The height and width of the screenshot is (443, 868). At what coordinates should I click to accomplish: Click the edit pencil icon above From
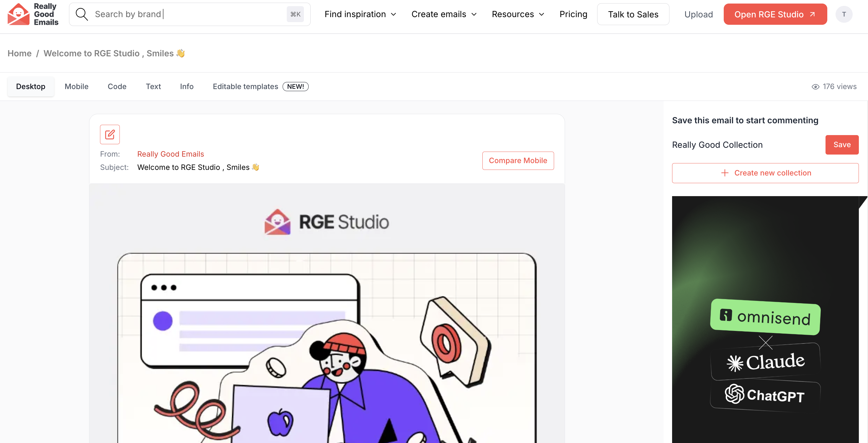click(110, 134)
